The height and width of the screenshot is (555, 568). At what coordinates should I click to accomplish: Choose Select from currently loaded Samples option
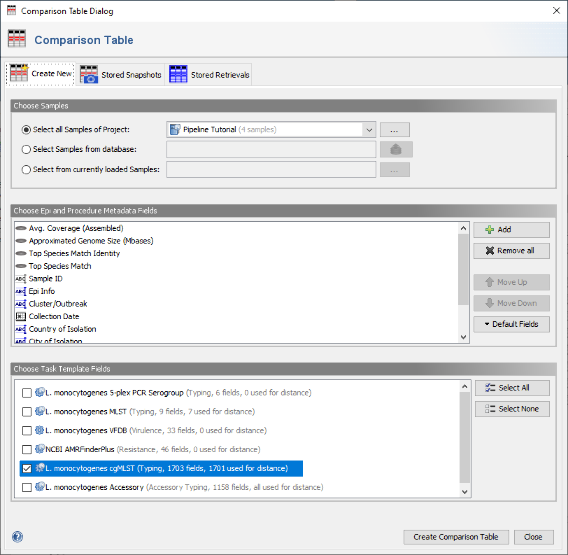(26, 170)
